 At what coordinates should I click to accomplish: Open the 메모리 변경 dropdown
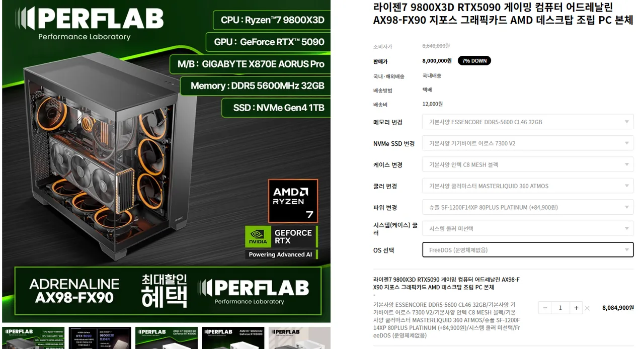coord(528,122)
